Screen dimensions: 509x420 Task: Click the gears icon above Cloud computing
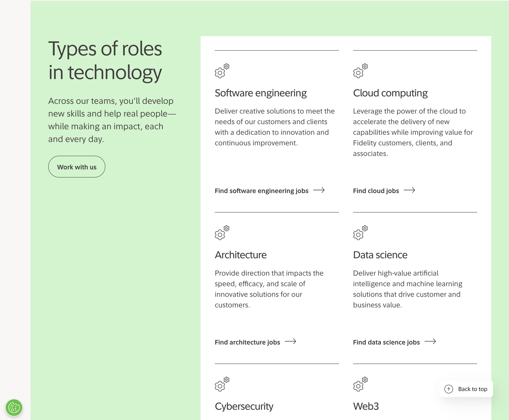tap(360, 71)
